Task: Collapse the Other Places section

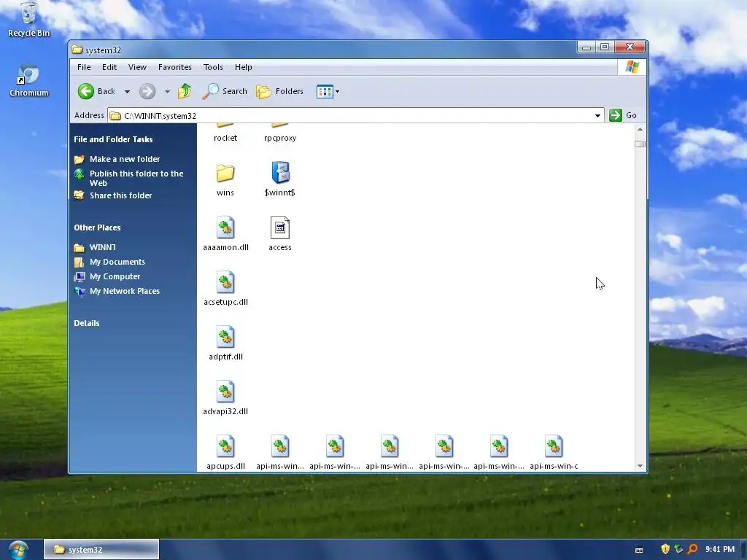Action: click(x=97, y=227)
